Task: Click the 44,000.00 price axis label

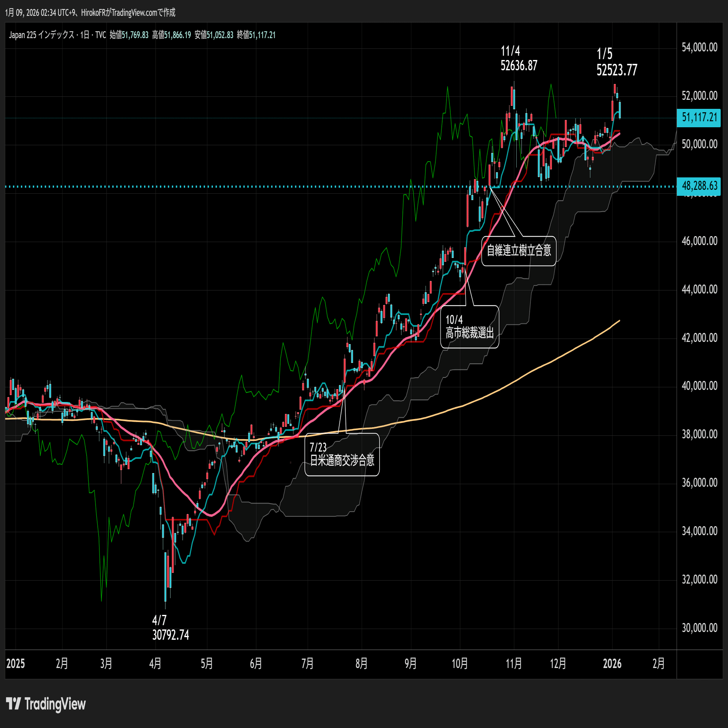Action: coord(699,290)
